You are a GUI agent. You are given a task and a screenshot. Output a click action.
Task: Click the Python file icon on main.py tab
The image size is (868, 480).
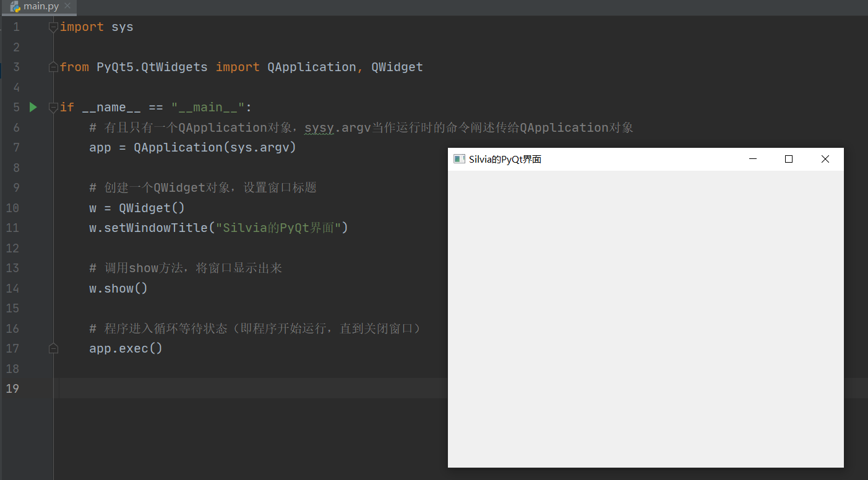click(x=15, y=7)
